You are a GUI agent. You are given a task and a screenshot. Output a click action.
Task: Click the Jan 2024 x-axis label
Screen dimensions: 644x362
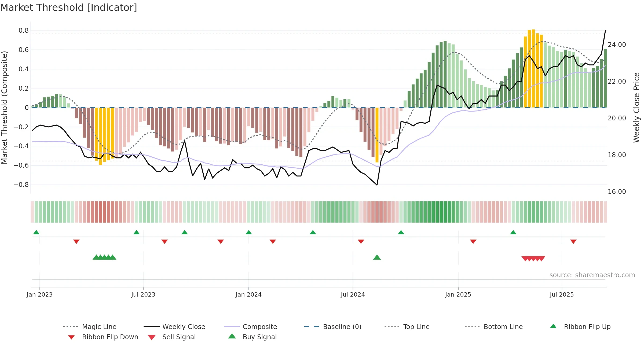pos(249,294)
